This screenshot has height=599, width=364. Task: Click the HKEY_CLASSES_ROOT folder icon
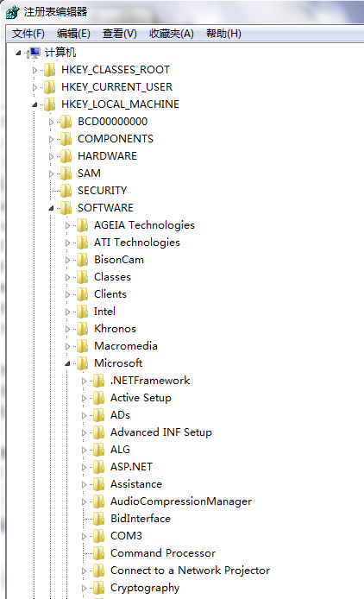(x=49, y=70)
